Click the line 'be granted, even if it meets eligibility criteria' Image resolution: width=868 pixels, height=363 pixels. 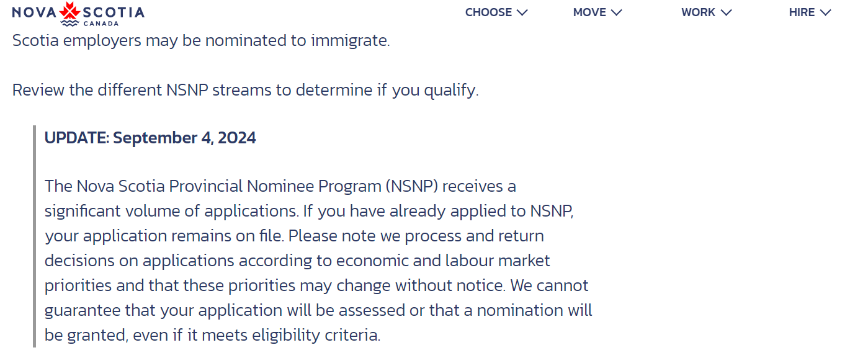click(x=212, y=335)
